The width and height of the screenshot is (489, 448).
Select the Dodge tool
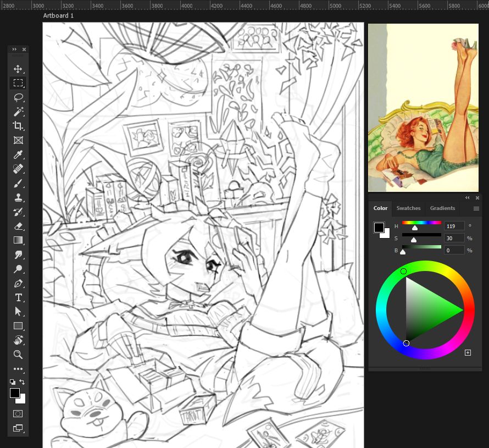pyautogui.click(x=18, y=269)
